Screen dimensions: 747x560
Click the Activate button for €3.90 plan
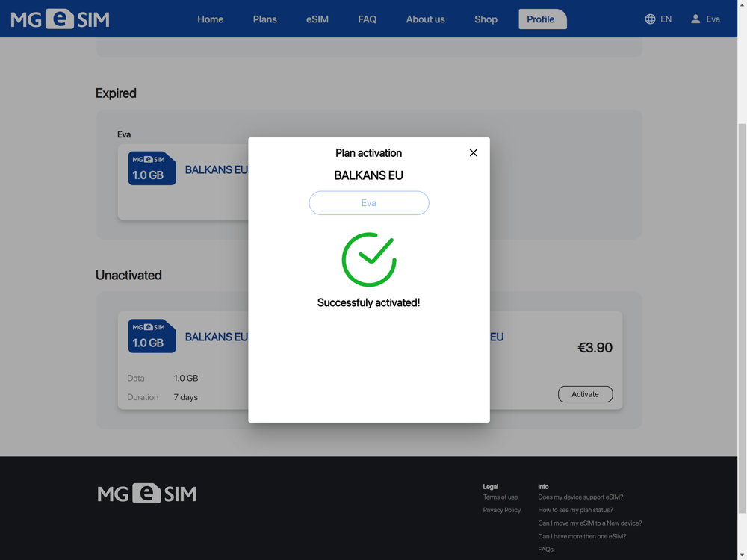coord(585,394)
